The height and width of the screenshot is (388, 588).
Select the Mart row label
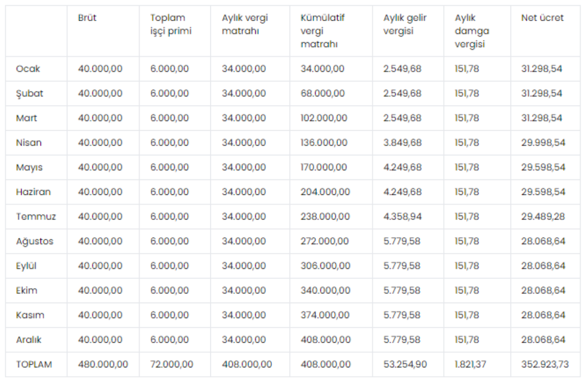pos(26,118)
